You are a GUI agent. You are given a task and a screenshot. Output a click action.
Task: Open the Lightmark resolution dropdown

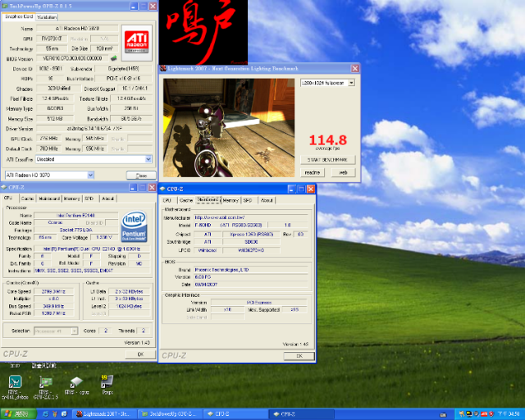[352, 83]
